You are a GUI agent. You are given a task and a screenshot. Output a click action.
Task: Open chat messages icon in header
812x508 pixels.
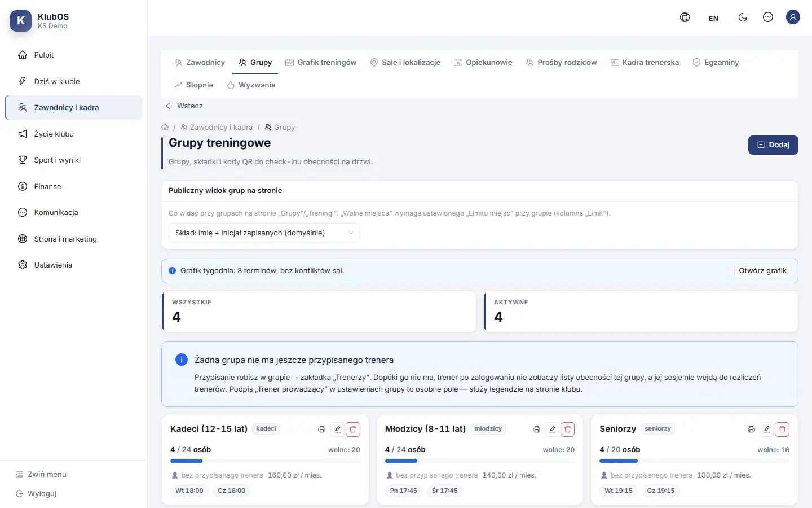(767, 17)
